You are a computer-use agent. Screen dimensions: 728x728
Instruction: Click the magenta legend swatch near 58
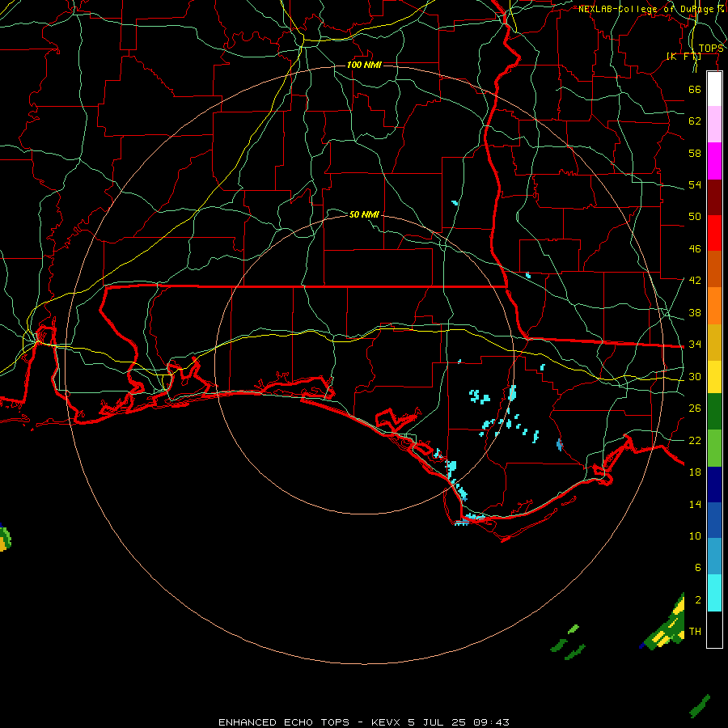[714, 161]
